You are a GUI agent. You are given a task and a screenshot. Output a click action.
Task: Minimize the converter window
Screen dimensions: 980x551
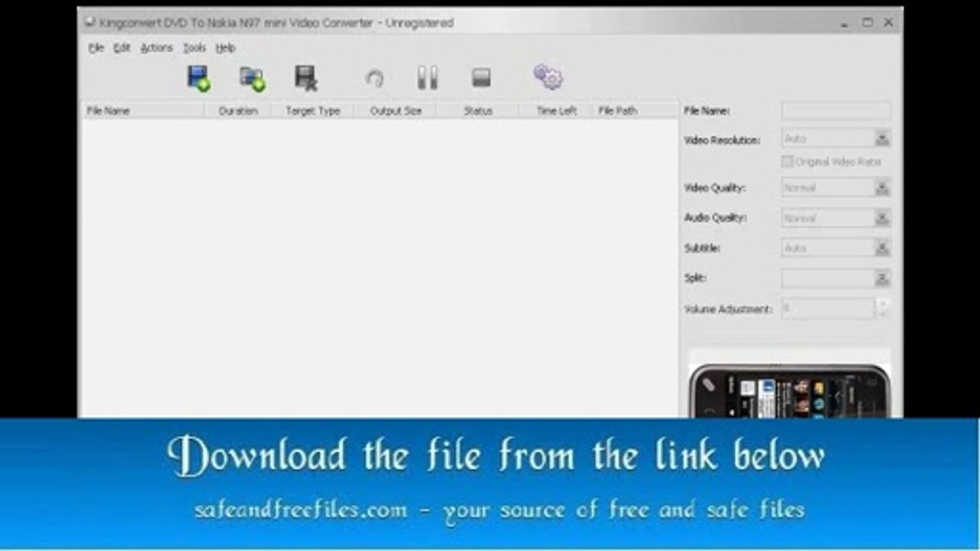pos(844,23)
